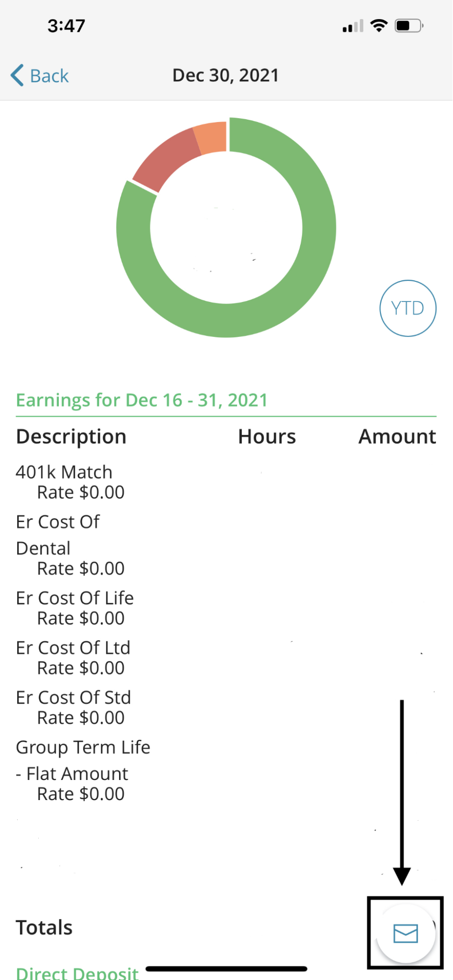Tap the battery status icon

(409, 25)
